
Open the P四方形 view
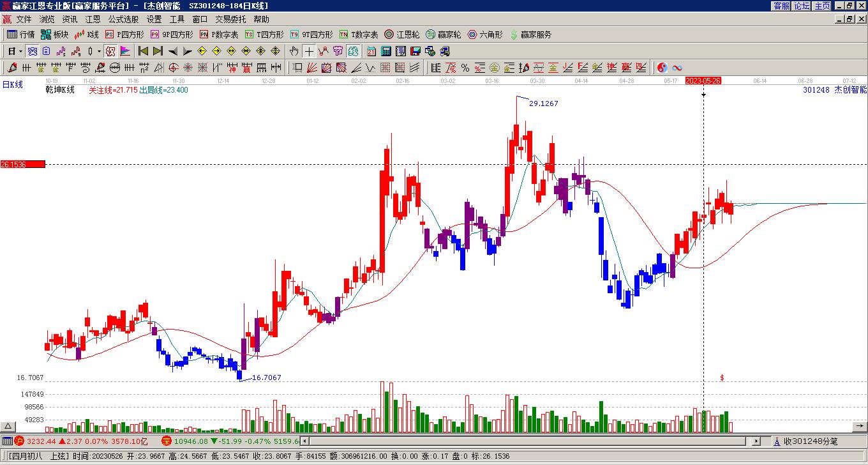point(125,34)
